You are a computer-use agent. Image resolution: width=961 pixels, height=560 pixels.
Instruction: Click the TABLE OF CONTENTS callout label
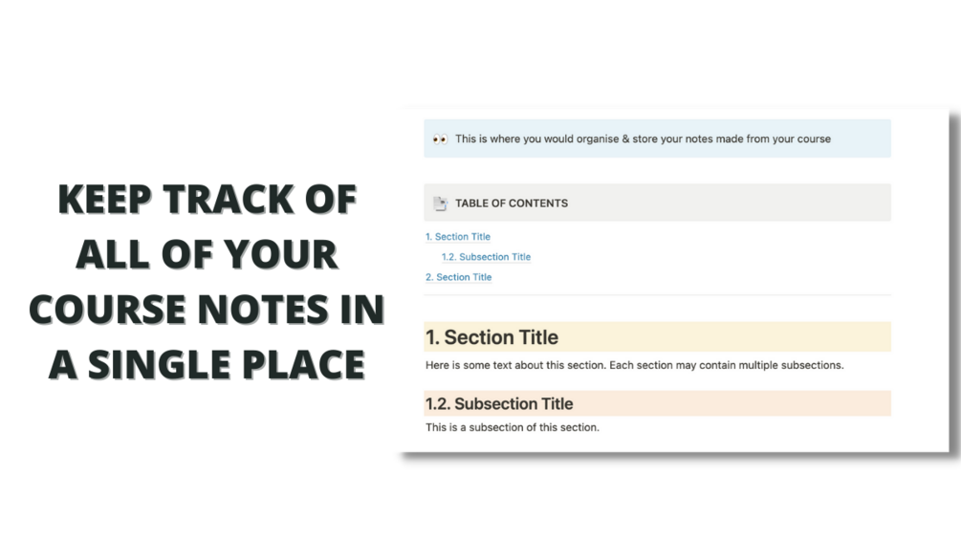point(512,204)
